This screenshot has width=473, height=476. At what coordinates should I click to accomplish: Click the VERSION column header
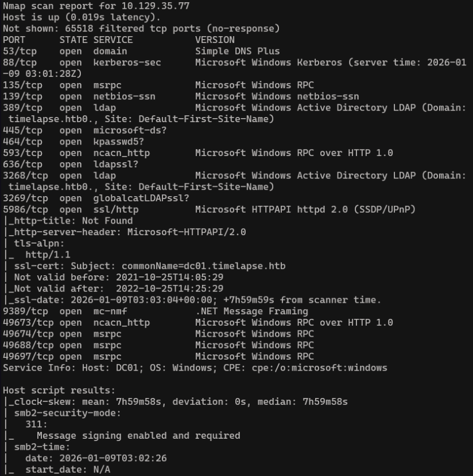215,40
